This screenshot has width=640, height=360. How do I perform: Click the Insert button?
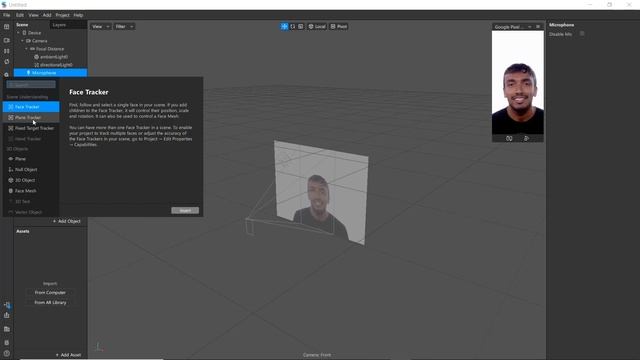pyautogui.click(x=185, y=210)
